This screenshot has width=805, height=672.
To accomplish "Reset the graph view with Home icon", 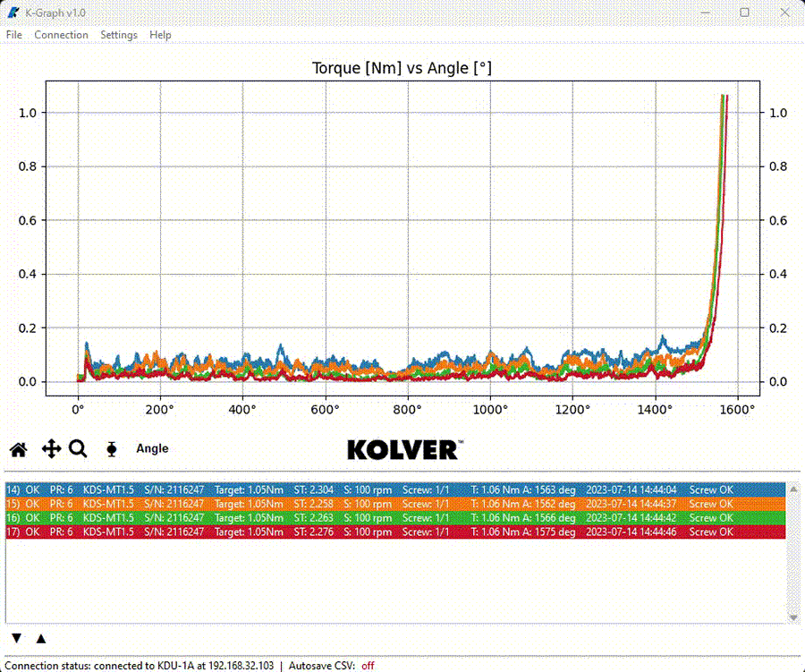I will [x=19, y=449].
